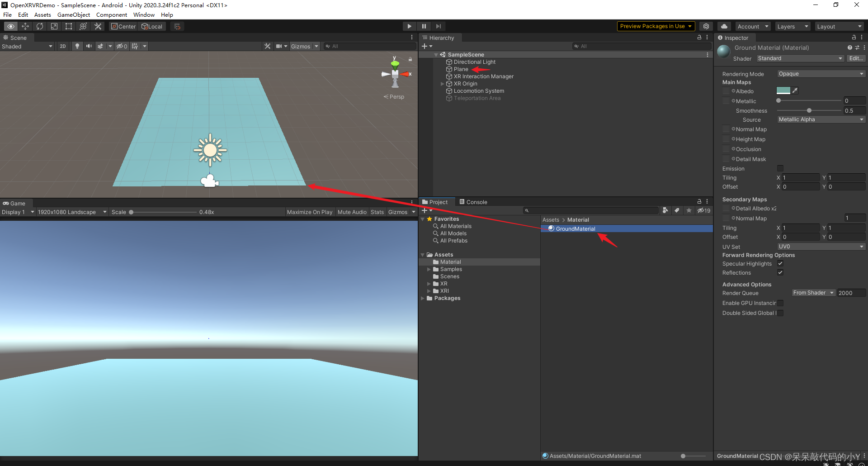Toggle 2D scene view mode
This screenshot has width=868, height=466.
pos(63,46)
